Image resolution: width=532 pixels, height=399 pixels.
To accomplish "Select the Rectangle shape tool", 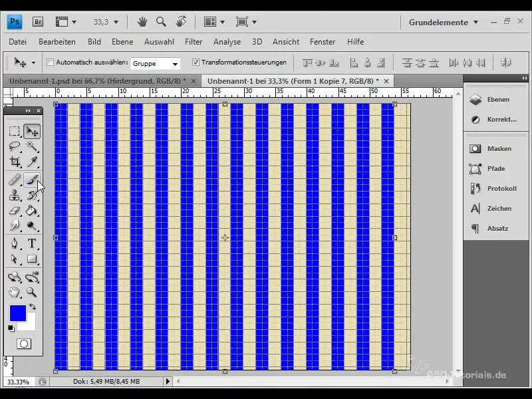I will (32, 259).
